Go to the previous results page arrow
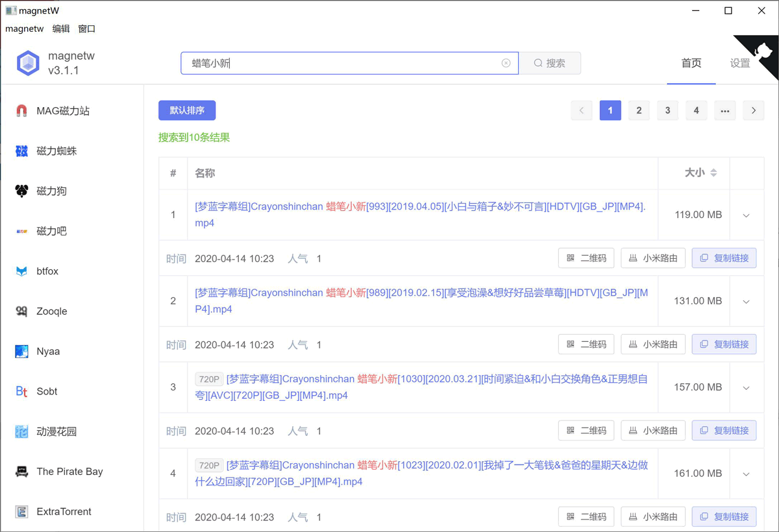Viewport: 779px width, 532px height. 582,110
